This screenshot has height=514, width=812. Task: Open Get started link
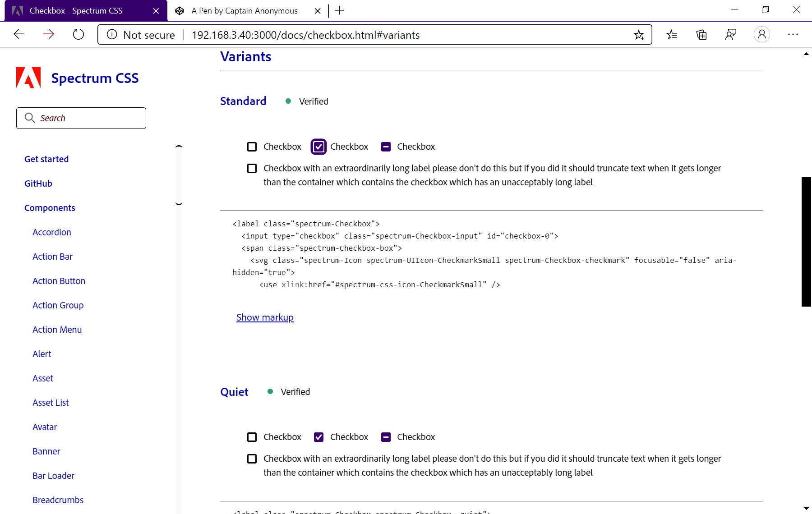(x=46, y=159)
